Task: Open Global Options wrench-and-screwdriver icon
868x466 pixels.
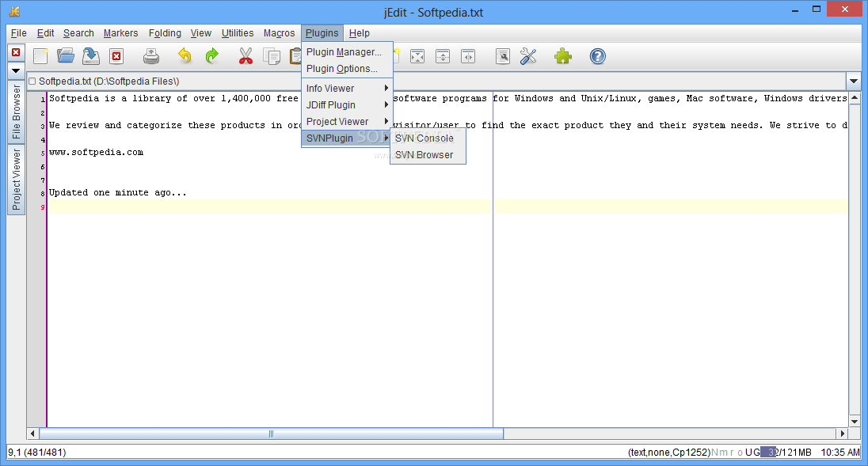Action: [529, 56]
